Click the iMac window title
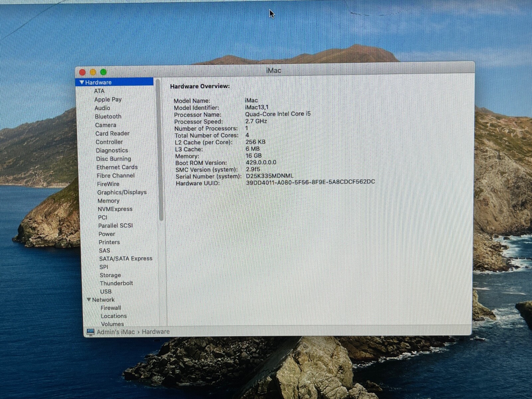The width and height of the screenshot is (532, 399). click(274, 70)
